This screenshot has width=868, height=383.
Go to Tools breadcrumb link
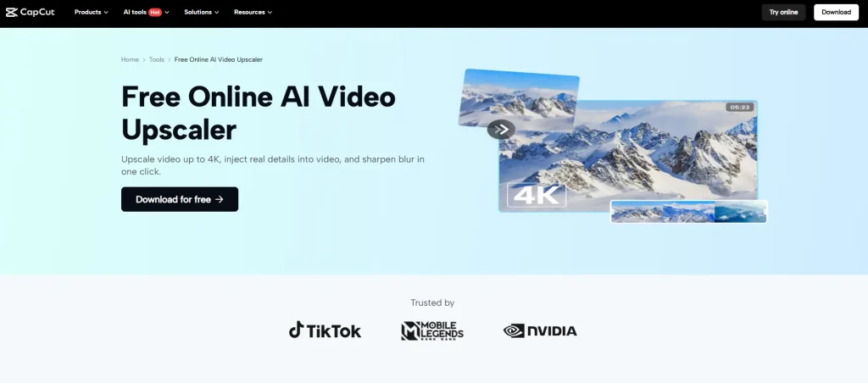point(157,59)
